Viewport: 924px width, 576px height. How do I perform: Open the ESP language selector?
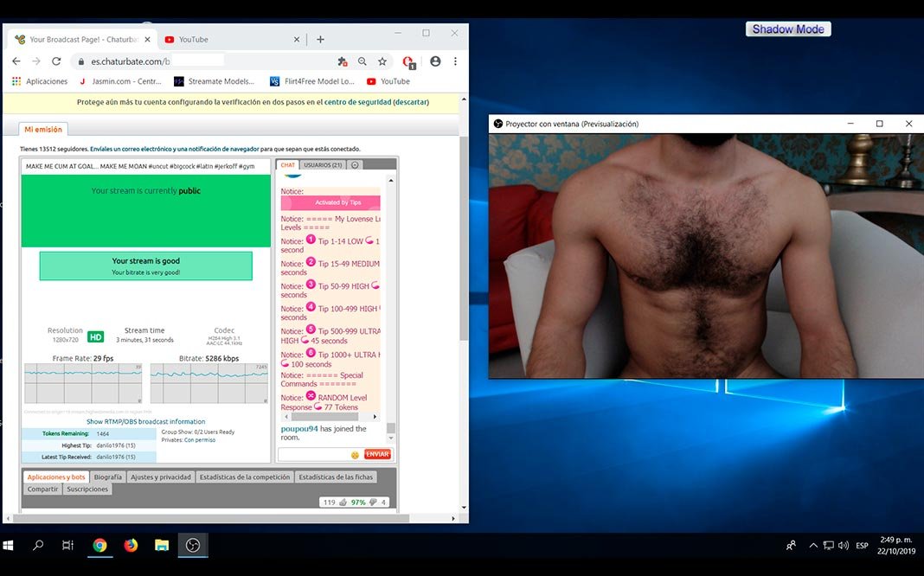click(x=862, y=546)
